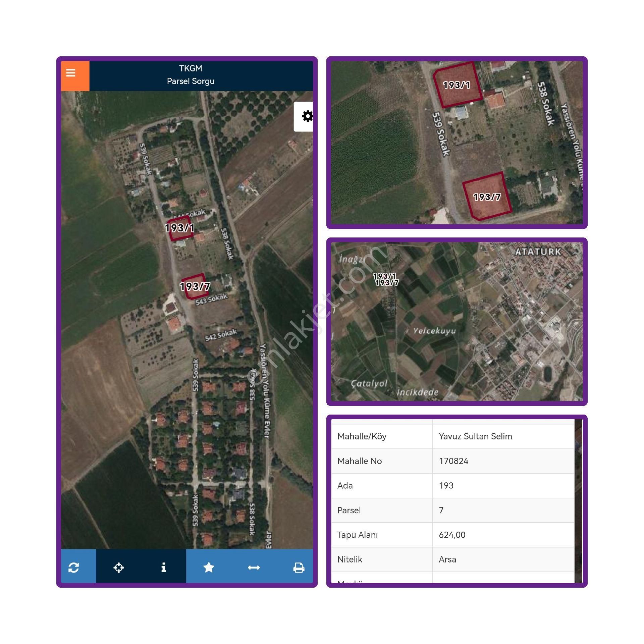This screenshot has width=644, height=644.
Task: Click the Parsel value '7'
Action: click(x=441, y=510)
